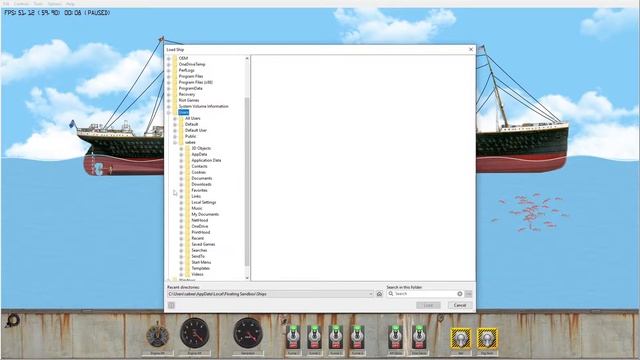Viewport: 640px width, 360px height.
Task: Select the Application Data folder
Action: point(206,160)
